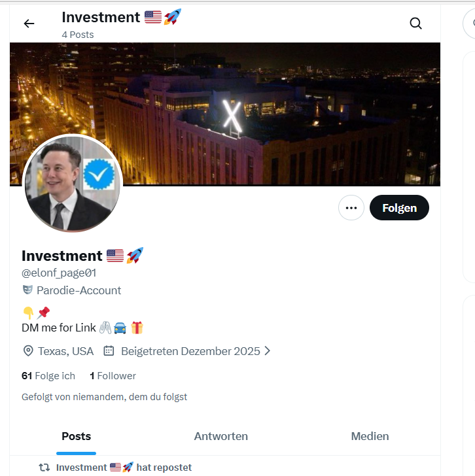Click the parody mask icon
475x476 pixels.
27,290
